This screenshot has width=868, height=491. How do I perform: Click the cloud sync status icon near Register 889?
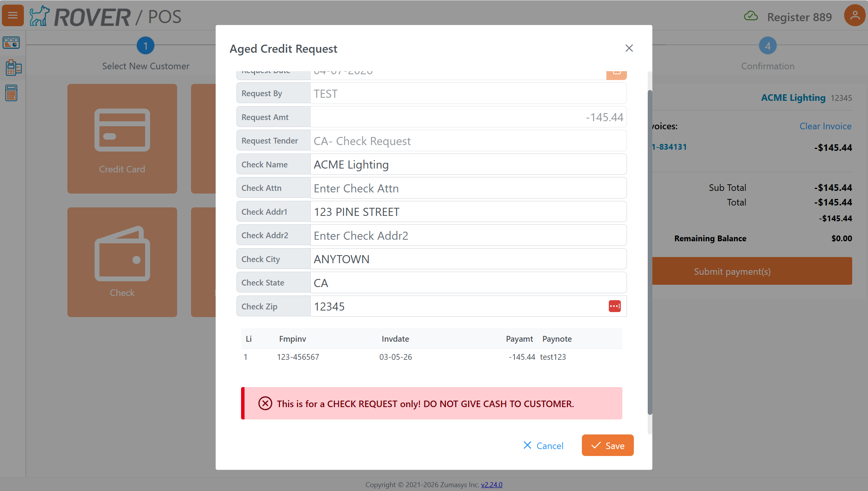(x=751, y=16)
